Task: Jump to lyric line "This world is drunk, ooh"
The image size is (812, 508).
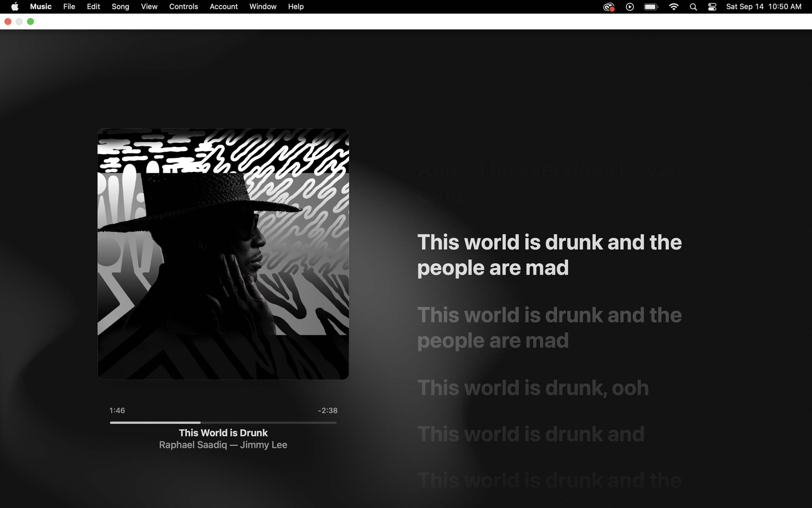Action: [533, 388]
